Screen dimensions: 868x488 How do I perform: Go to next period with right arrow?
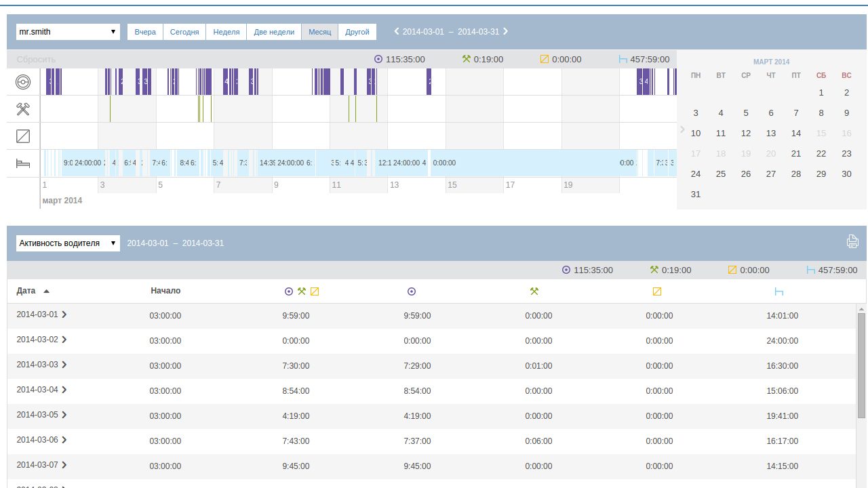click(x=505, y=31)
